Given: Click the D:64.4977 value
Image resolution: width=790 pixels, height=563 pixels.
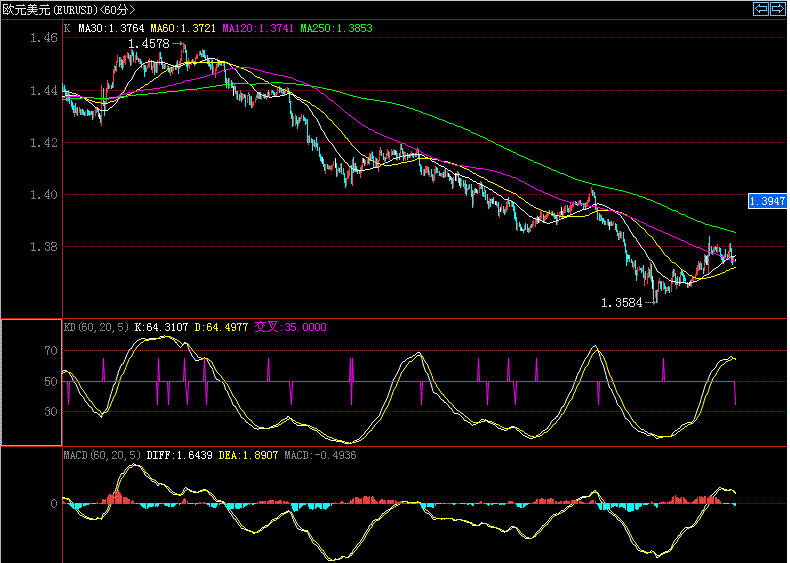Looking at the screenshot, I should pos(221,327).
